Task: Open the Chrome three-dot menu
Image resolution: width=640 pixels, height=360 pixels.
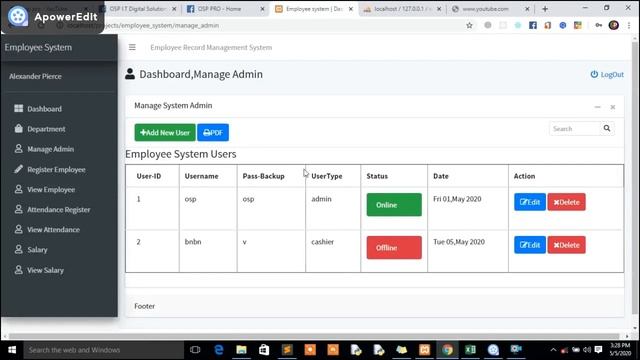Action: click(x=629, y=25)
